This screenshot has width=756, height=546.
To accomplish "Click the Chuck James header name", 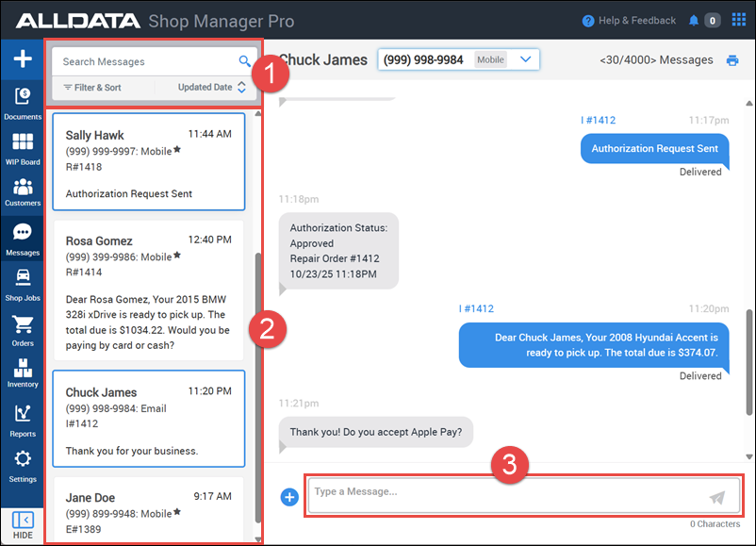I will click(323, 59).
